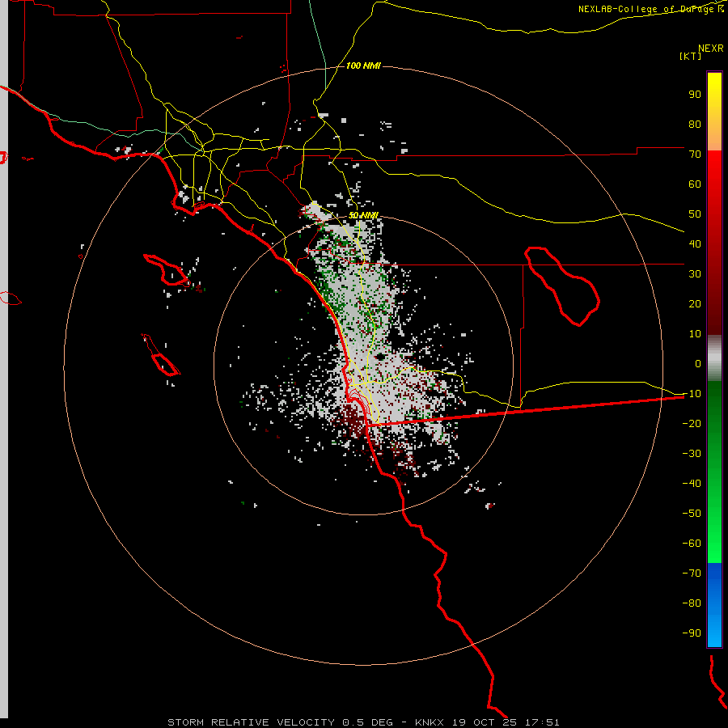Image resolution: width=728 pixels, height=728 pixels.
Task: Click the 50 knot scale label
Action: [695, 214]
